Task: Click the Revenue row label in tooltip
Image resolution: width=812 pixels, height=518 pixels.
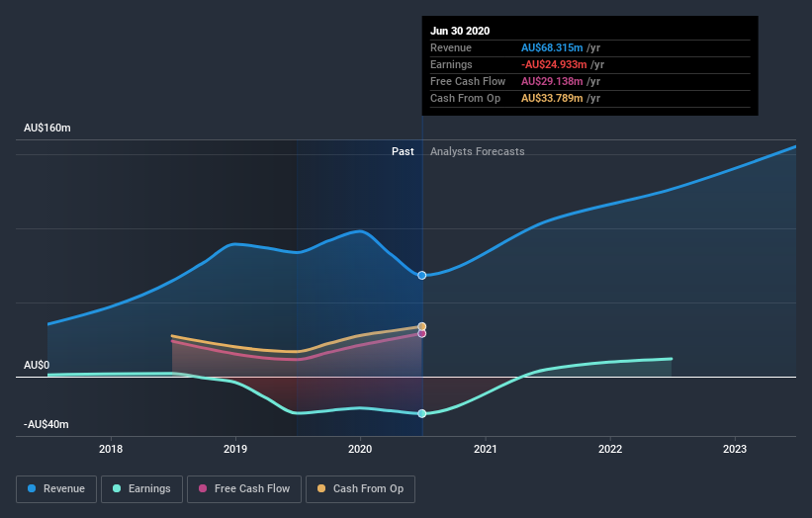Action: click(451, 47)
